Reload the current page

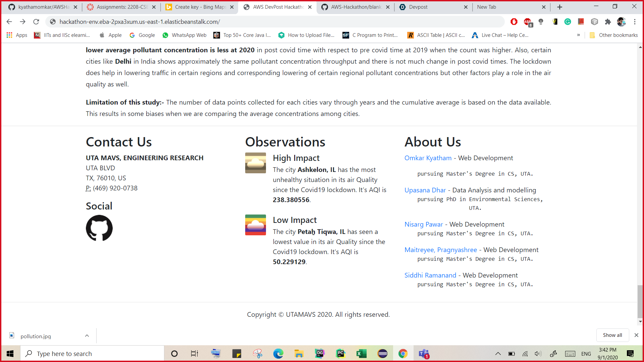pyautogui.click(x=36, y=22)
